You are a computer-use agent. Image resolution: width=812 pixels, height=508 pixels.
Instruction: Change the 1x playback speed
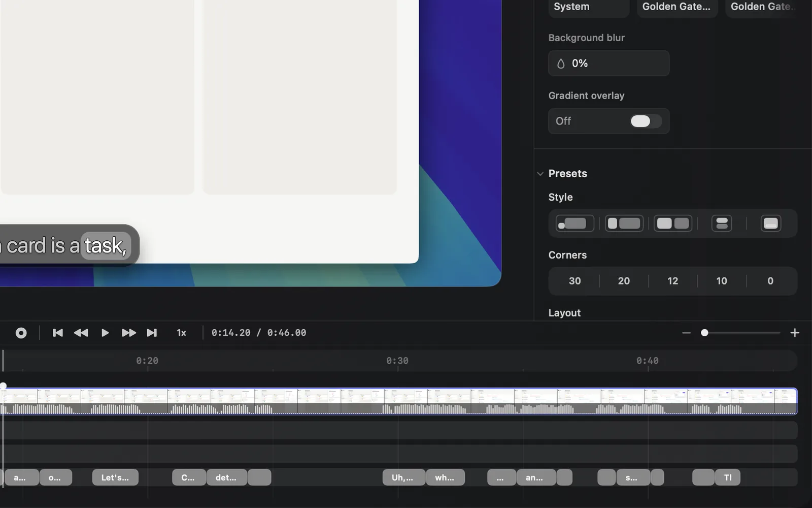pos(181,333)
